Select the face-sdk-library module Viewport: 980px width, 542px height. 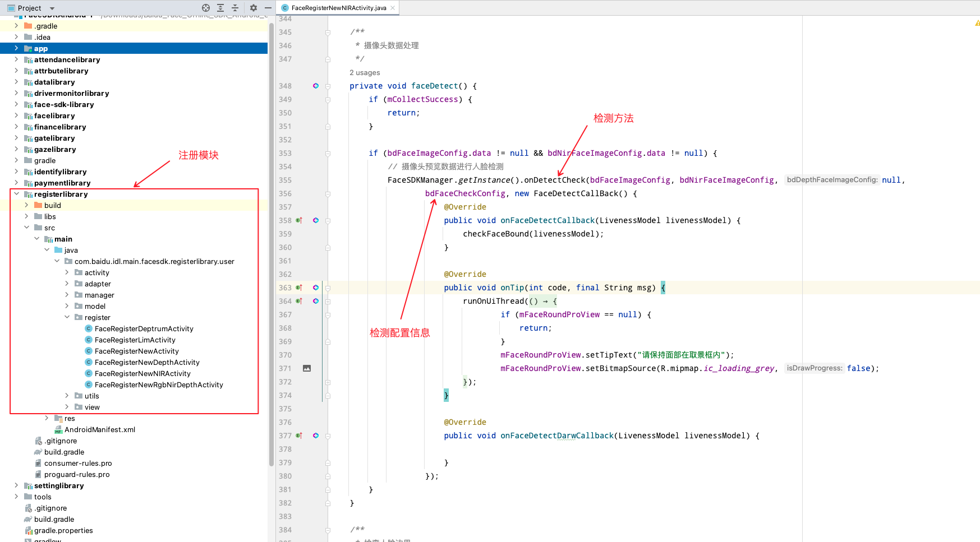pos(64,105)
